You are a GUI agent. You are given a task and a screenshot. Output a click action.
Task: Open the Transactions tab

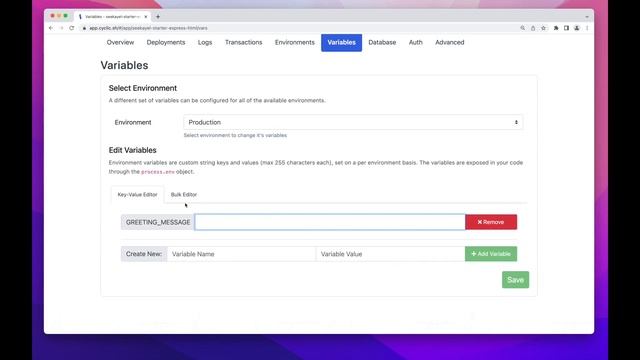coord(244,42)
